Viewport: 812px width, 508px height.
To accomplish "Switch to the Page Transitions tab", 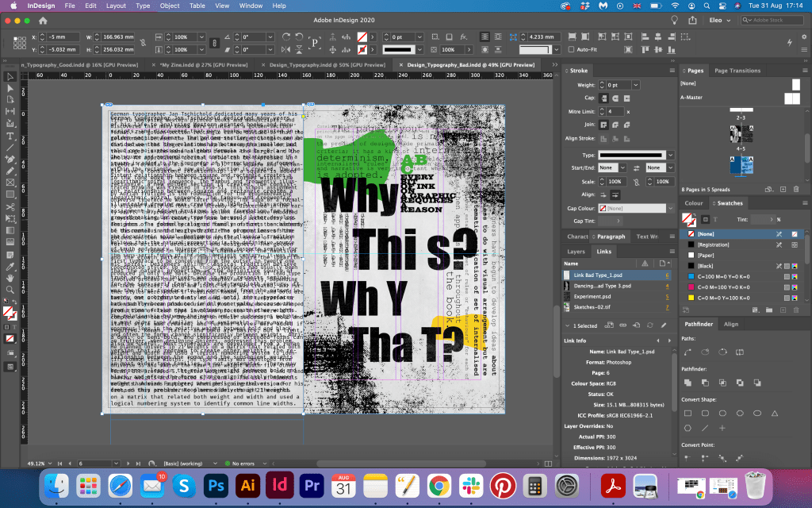I will click(x=737, y=71).
